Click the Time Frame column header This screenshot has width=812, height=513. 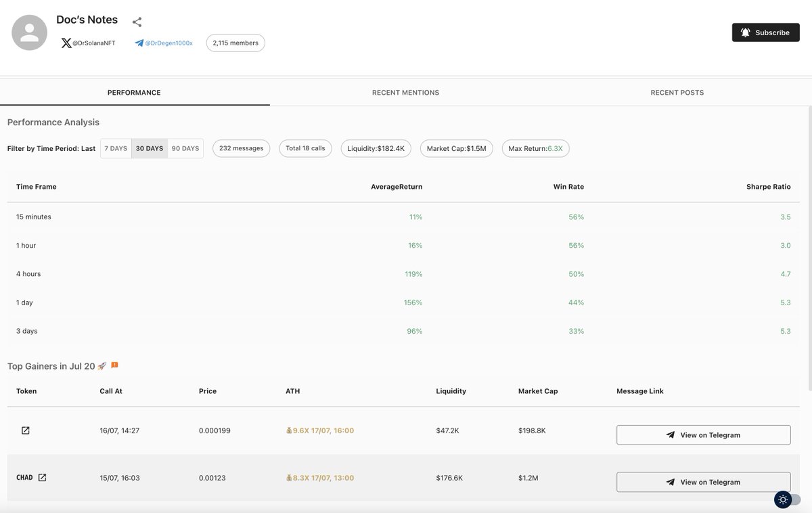(x=37, y=187)
